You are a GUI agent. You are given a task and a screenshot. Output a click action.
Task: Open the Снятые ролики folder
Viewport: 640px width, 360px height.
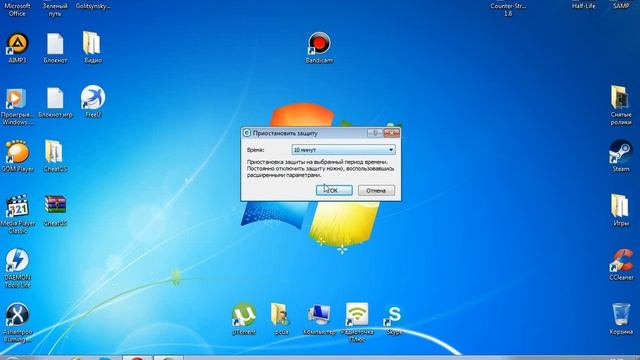[x=620, y=97]
